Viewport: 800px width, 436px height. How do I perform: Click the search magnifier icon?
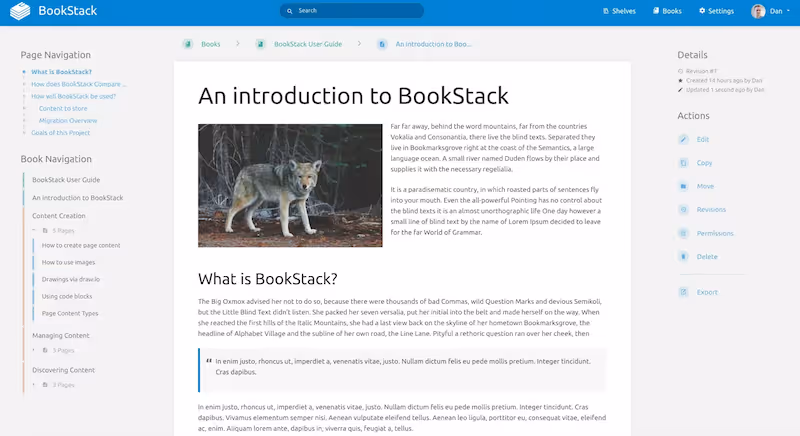pos(289,11)
